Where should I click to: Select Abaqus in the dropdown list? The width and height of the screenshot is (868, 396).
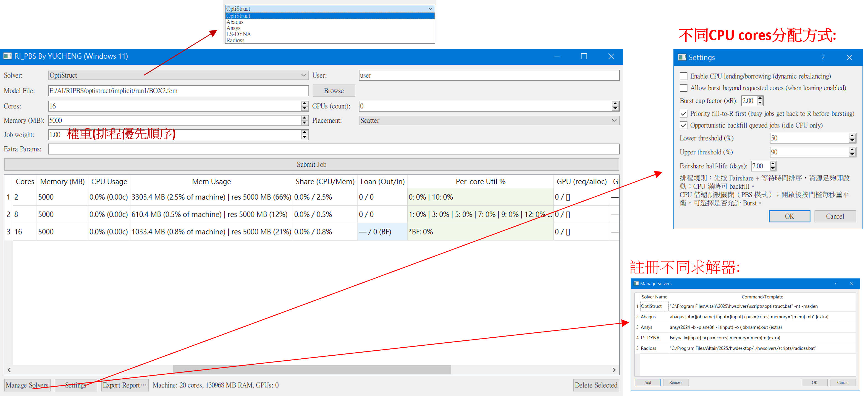coord(235,22)
